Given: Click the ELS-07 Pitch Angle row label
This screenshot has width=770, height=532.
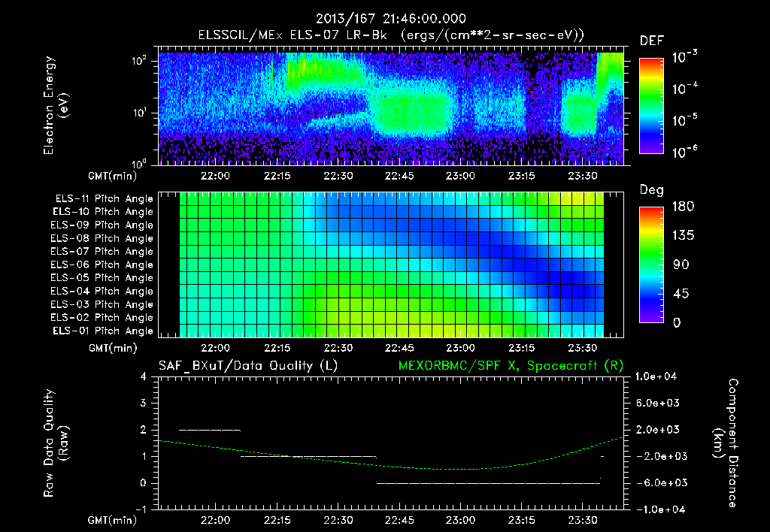Looking at the screenshot, I should point(102,251).
